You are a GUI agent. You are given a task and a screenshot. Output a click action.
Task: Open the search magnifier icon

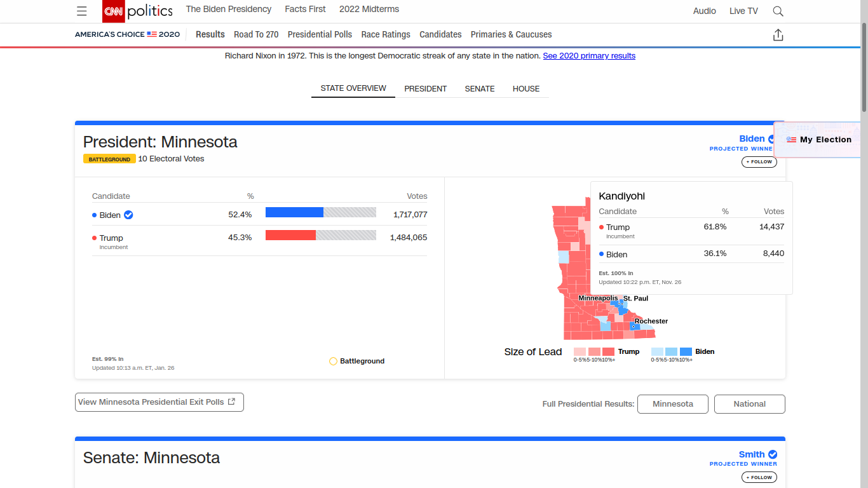[x=778, y=11]
